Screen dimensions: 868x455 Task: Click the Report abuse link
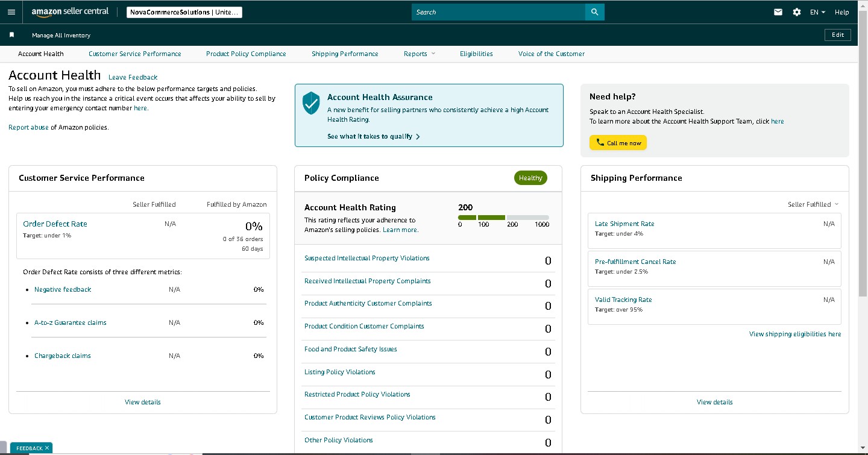[28, 127]
